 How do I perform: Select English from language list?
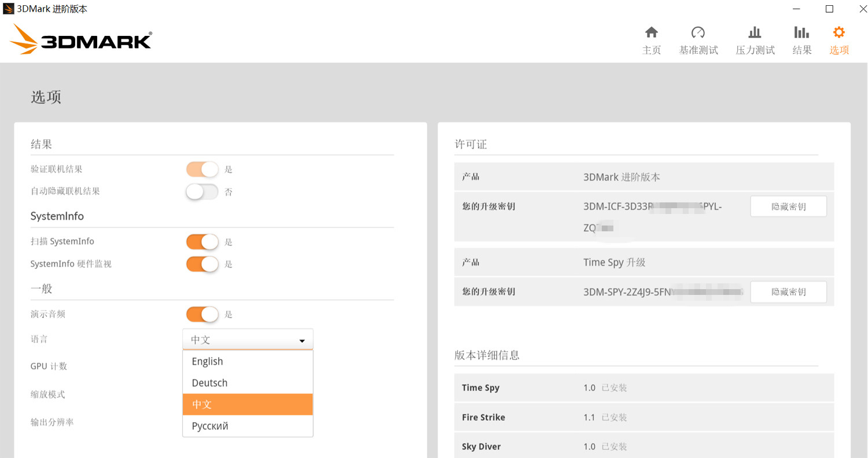[248, 361]
